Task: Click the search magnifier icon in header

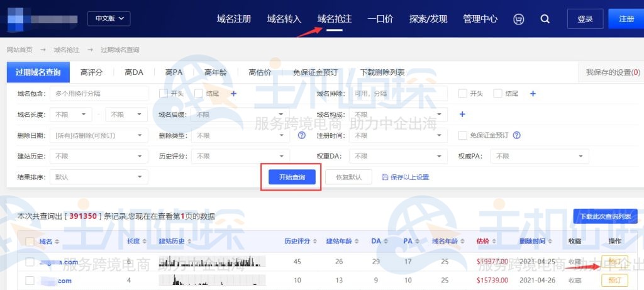Action: pos(545,19)
